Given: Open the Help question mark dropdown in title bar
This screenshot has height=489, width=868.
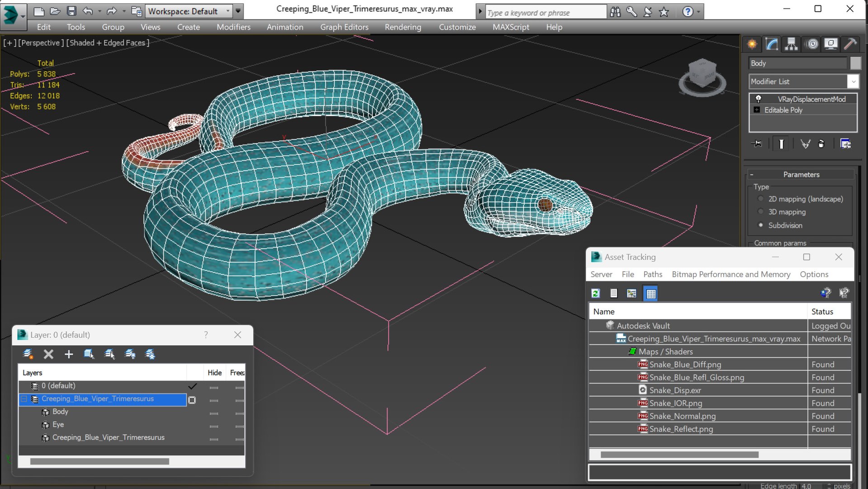Looking at the screenshot, I should click(699, 12).
